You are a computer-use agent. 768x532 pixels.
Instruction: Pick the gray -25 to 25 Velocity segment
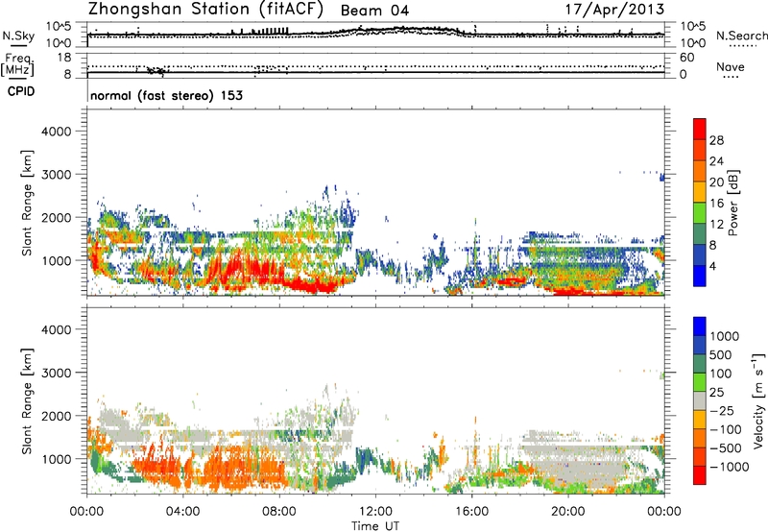[700, 401]
